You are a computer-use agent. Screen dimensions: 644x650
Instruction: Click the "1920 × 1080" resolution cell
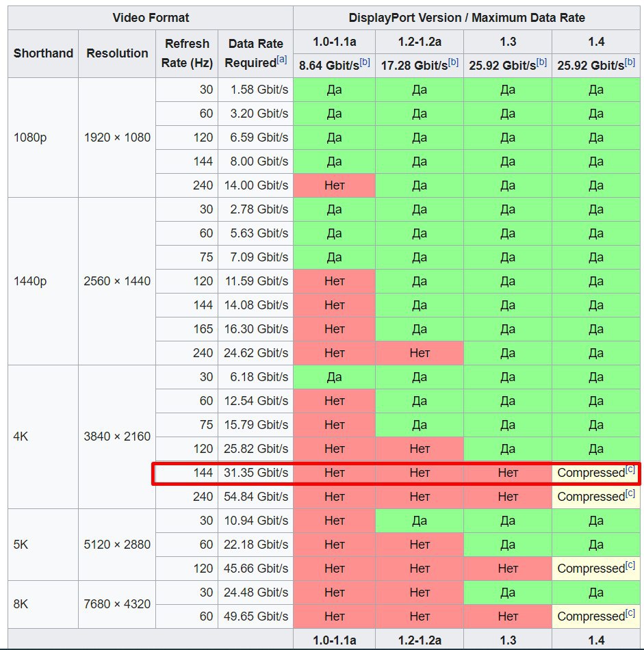click(117, 138)
